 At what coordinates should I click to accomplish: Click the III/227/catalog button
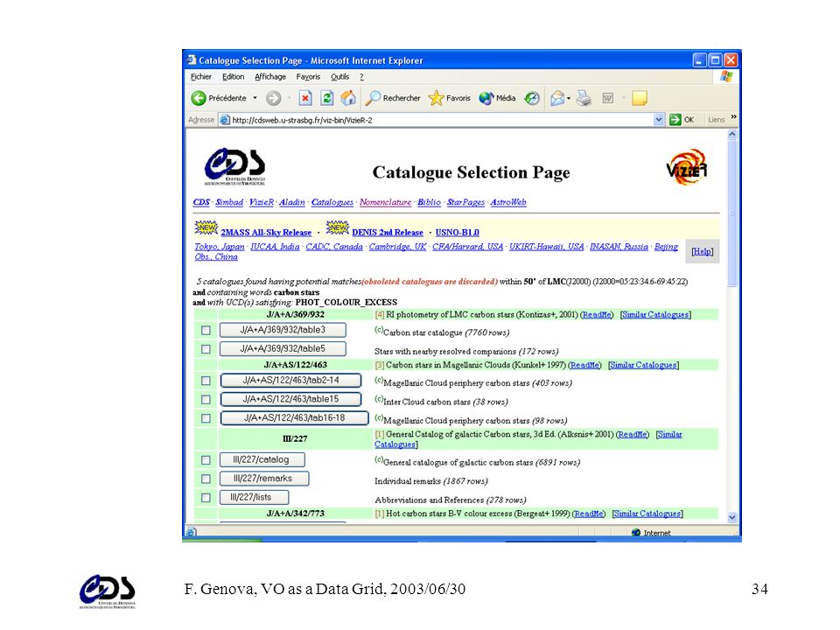coord(262,459)
